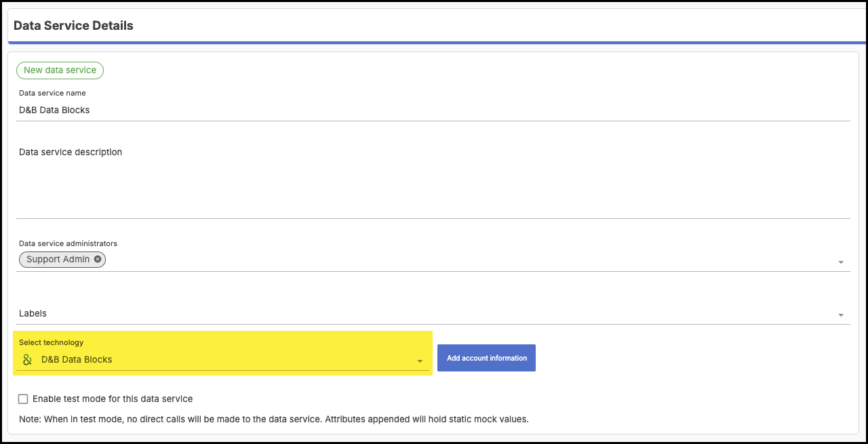The height and width of the screenshot is (444, 868).
Task: Click the Add account information button
Action: click(x=486, y=358)
